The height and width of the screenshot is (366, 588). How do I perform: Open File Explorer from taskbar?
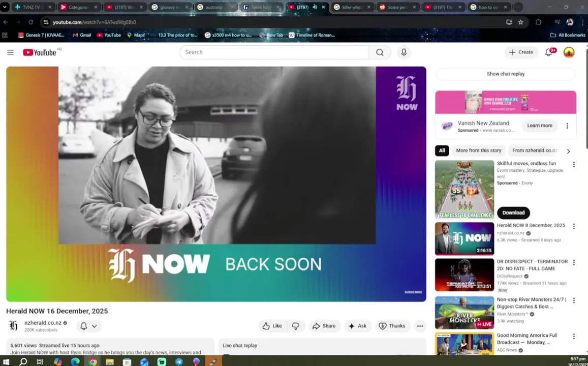pyautogui.click(x=109, y=361)
